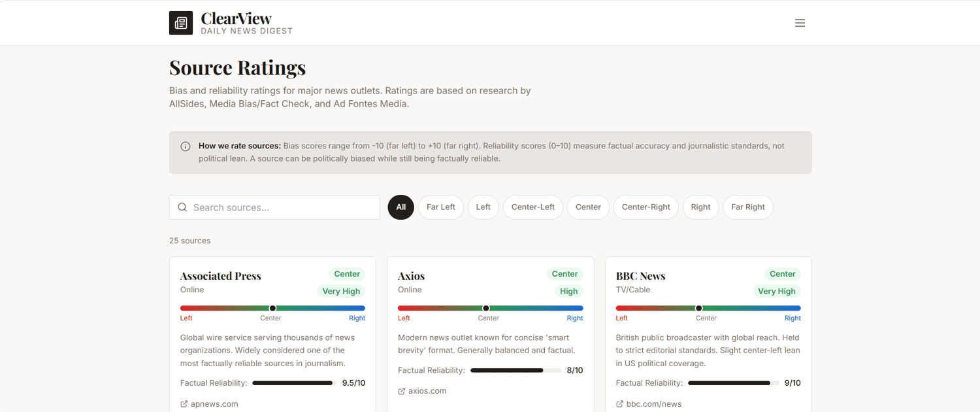Filter sources by Right
Image resolution: width=980 pixels, height=412 pixels.
[x=701, y=207]
